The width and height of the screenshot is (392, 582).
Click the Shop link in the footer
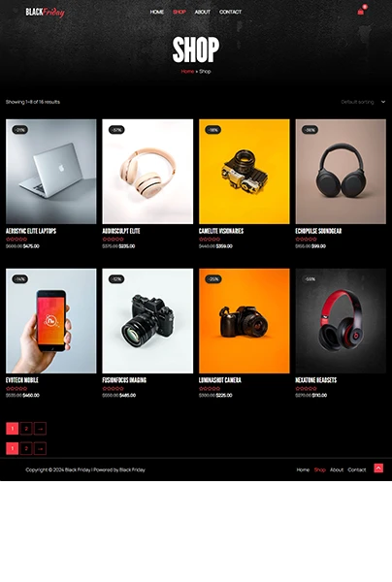pyautogui.click(x=319, y=469)
